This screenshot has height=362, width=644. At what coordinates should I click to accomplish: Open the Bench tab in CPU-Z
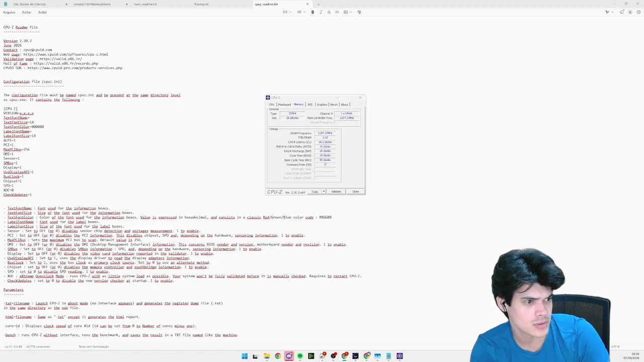(x=334, y=105)
